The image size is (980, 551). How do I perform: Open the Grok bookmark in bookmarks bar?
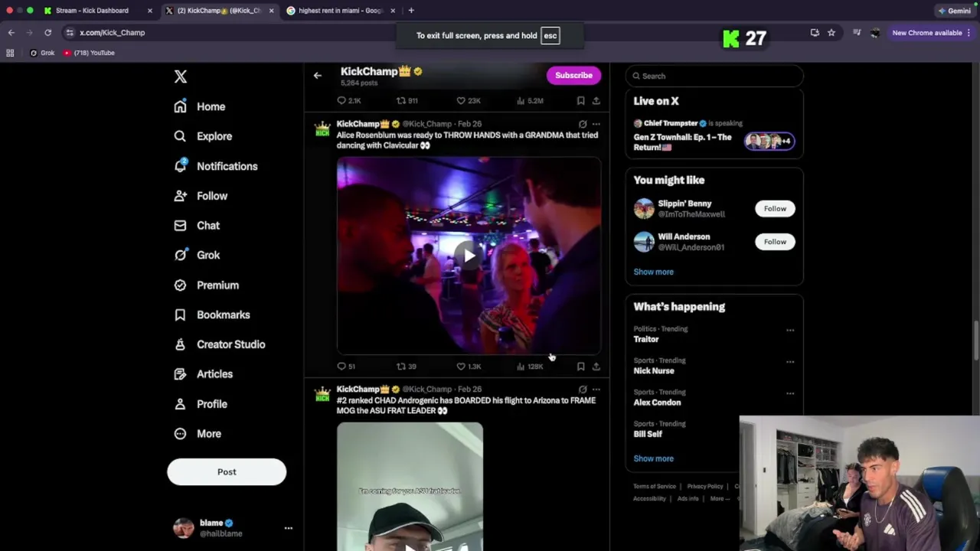click(42, 53)
